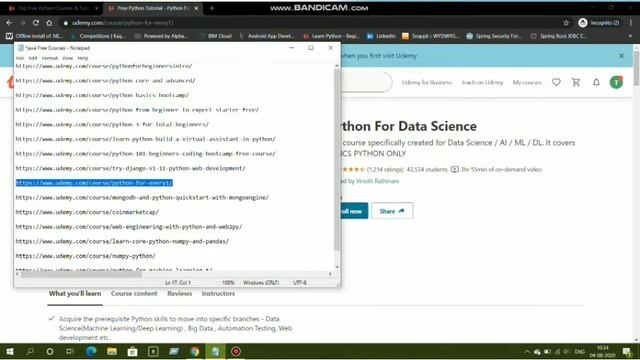Click the numpy-python URL line in Notepad
Image resolution: width=640 pixels, height=360 pixels.
[85, 256]
